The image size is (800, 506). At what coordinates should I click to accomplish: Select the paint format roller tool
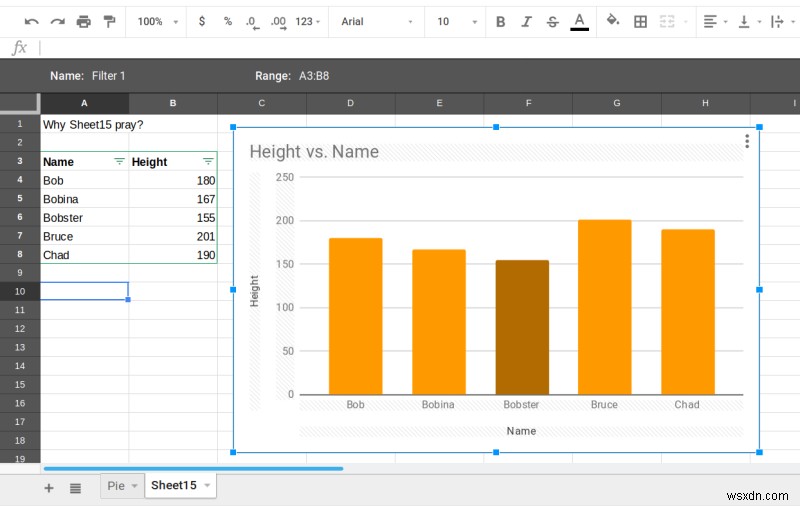click(109, 21)
